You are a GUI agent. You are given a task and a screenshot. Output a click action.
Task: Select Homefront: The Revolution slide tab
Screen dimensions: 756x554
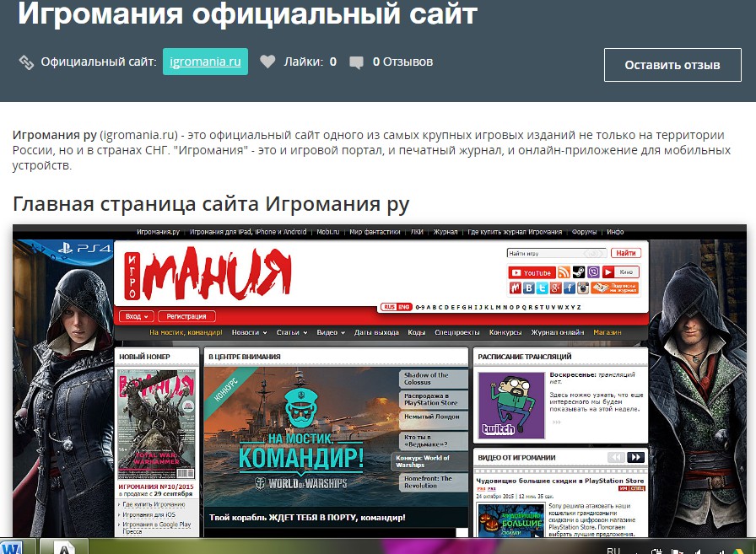(x=434, y=482)
